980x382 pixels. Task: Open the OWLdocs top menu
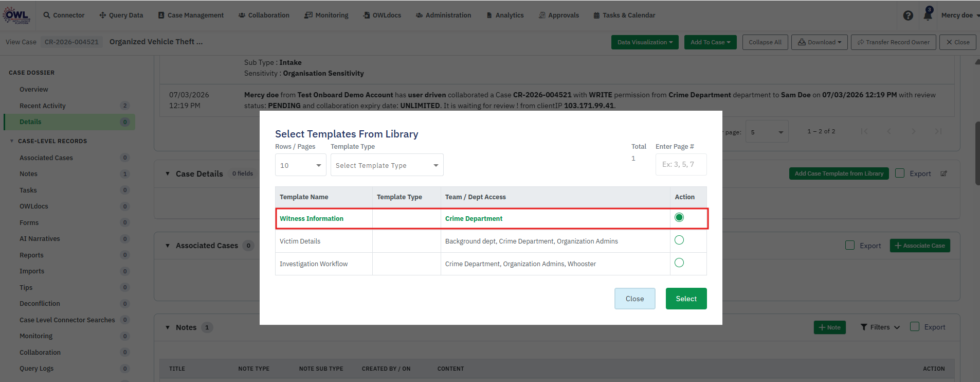pyautogui.click(x=382, y=15)
